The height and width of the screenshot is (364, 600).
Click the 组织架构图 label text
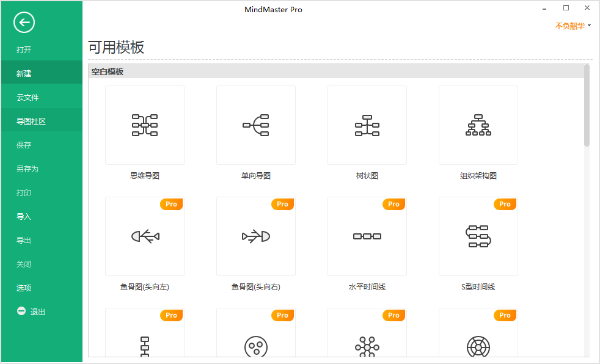click(478, 176)
